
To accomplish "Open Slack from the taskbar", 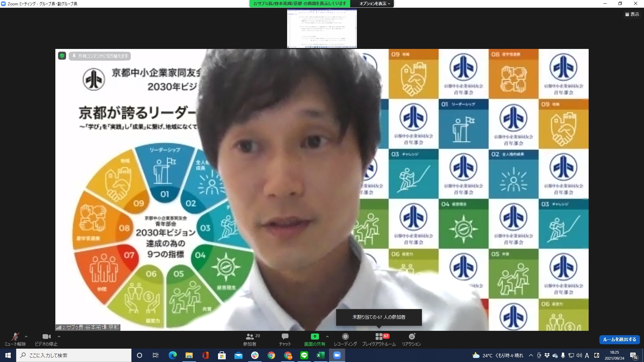I will [x=255, y=355].
